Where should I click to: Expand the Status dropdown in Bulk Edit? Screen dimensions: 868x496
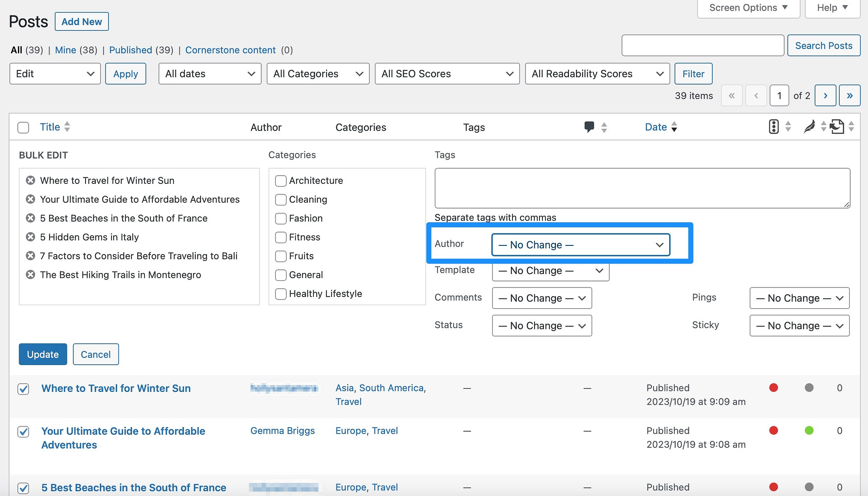pyautogui.click(x=541, y=325)
